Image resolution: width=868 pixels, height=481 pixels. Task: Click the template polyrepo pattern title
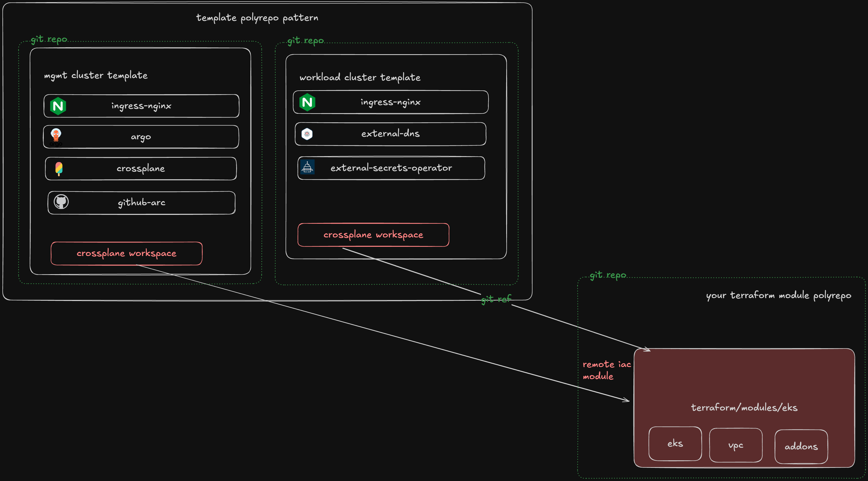pyautogui.click(x=257, y=17)
